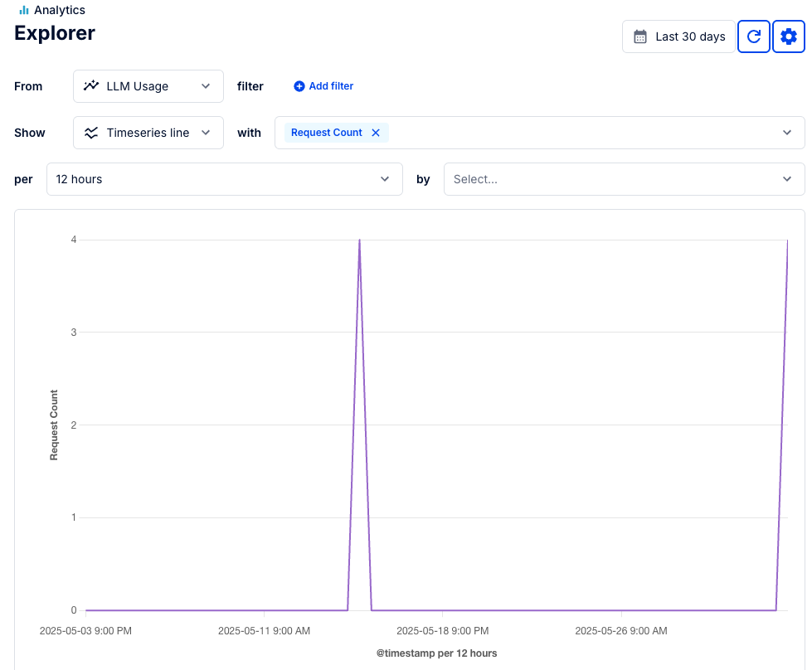812x670 pixels.
Task: Open the 12 hours interval dropdown
Action: coord(224,179)
